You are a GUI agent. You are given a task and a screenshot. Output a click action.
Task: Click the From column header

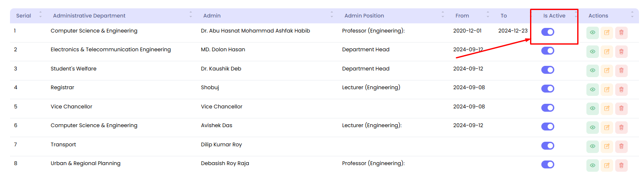tap(462, 16)
